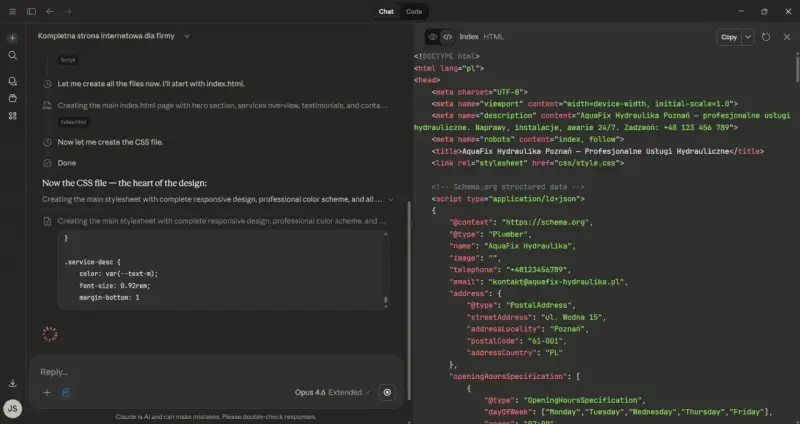Click the clock icon beside 'Now let me create'
This screenshot has height=424, width=800.
coord(47,142)
